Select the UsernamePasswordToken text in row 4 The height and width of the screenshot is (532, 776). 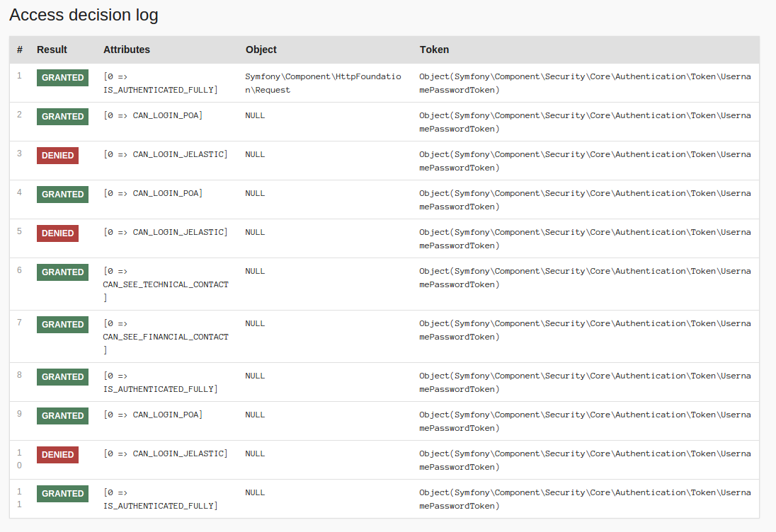tap(585, 199)
